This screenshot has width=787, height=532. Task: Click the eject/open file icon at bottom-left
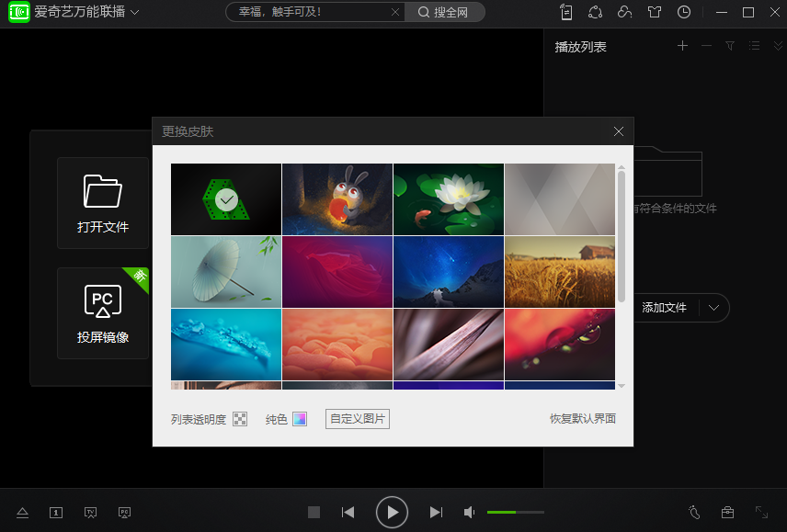click(x=23, y=513)
